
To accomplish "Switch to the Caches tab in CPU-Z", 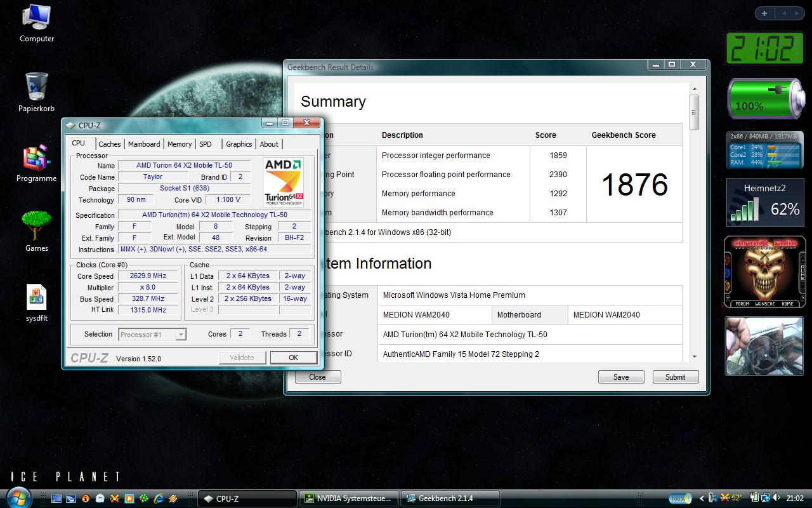I will tap(109, 144).
